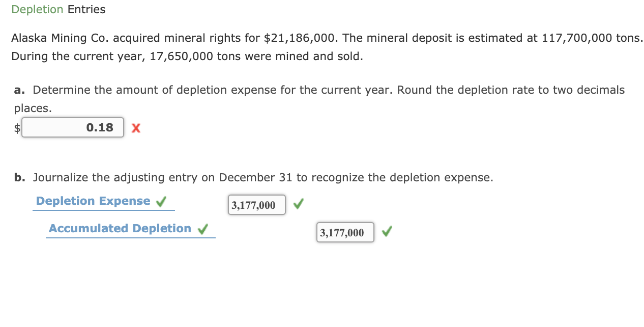Screen dimensions: 644x327
Task: Select the depletion rate input box
Action: 73,127
